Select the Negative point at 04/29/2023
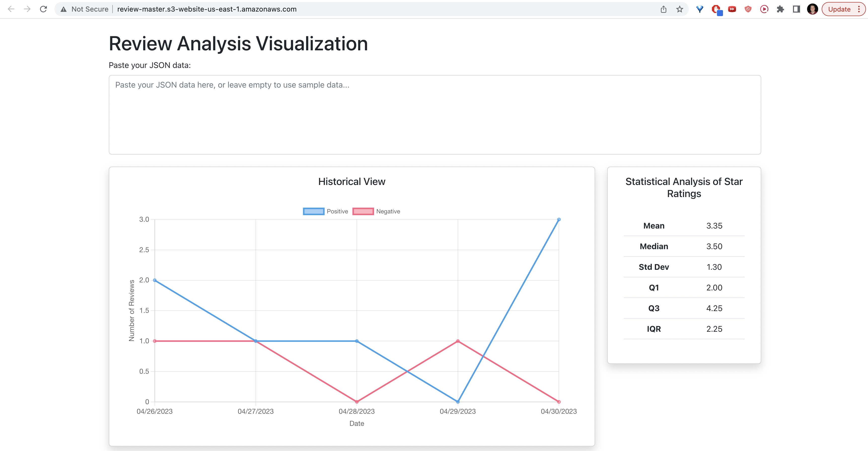Viewport: 868px width, 451px height. point(458,341)
